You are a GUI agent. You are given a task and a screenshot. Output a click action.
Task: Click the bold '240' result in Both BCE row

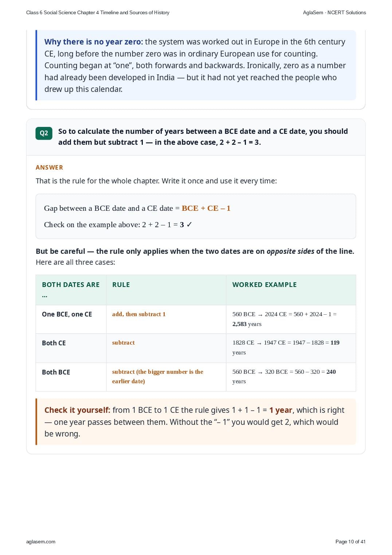tap(331, 372)
